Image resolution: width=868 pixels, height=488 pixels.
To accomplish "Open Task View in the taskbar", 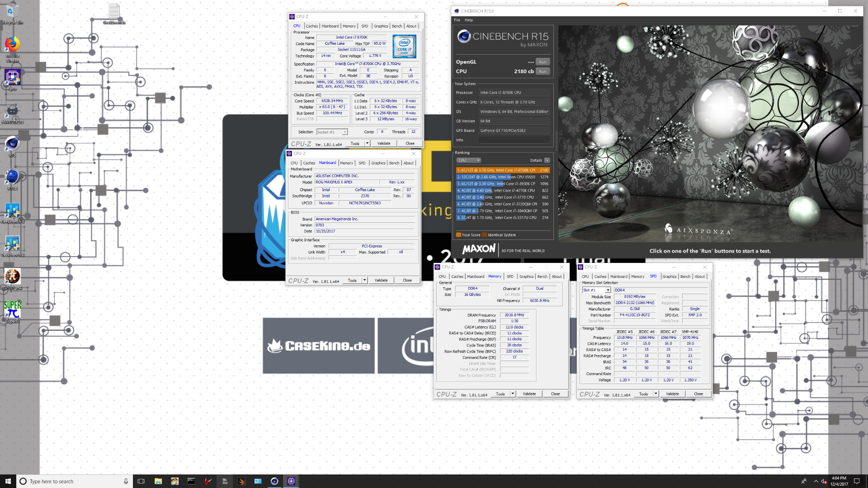I will (x=141, y=481).
